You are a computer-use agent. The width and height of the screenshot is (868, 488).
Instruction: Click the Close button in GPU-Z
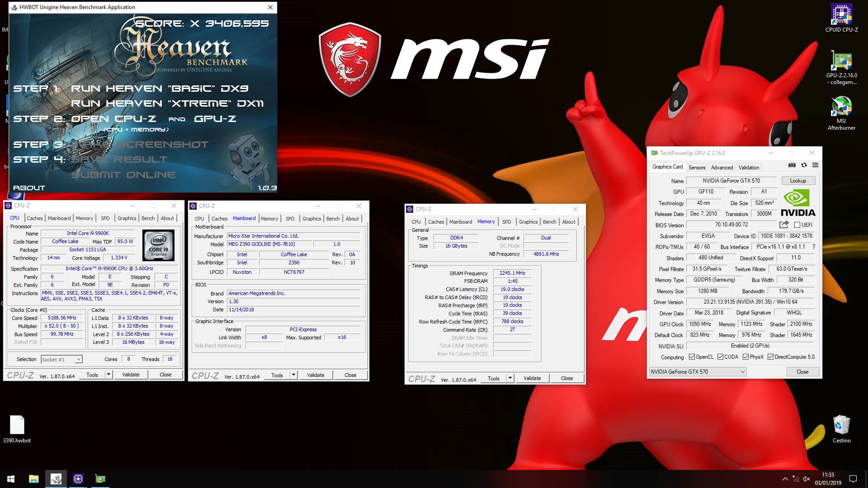click(802, 372)
